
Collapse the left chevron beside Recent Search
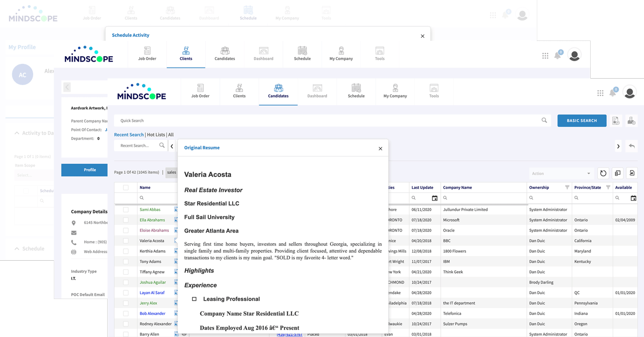click(x=172, y=146)
